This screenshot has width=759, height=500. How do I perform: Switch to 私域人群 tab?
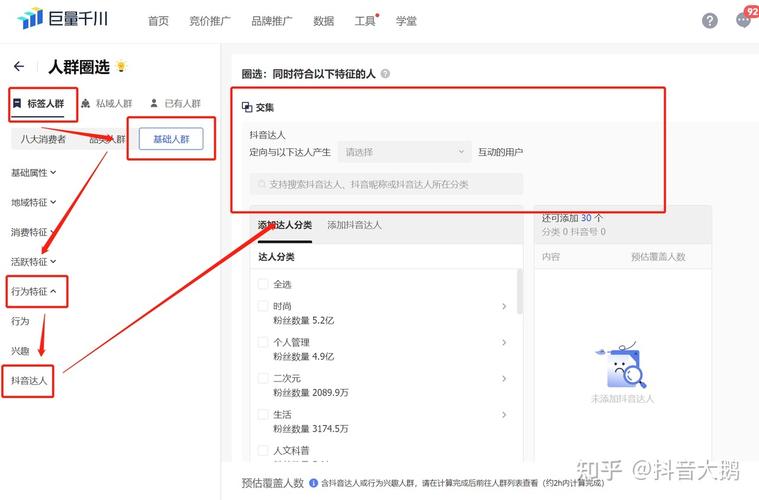pyautogui.click(x=106, y=104)
